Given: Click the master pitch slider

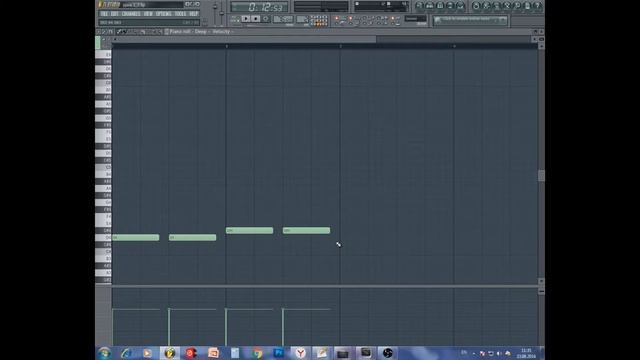Looking at the screenshot, I should point(222,13).
